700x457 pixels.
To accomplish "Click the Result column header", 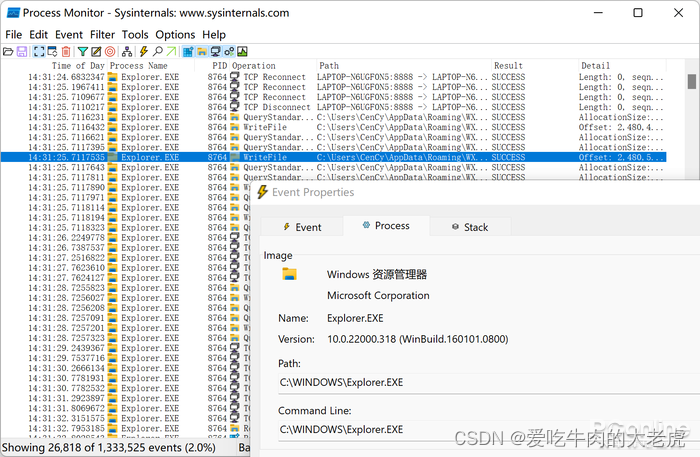I will click(508, 66).
